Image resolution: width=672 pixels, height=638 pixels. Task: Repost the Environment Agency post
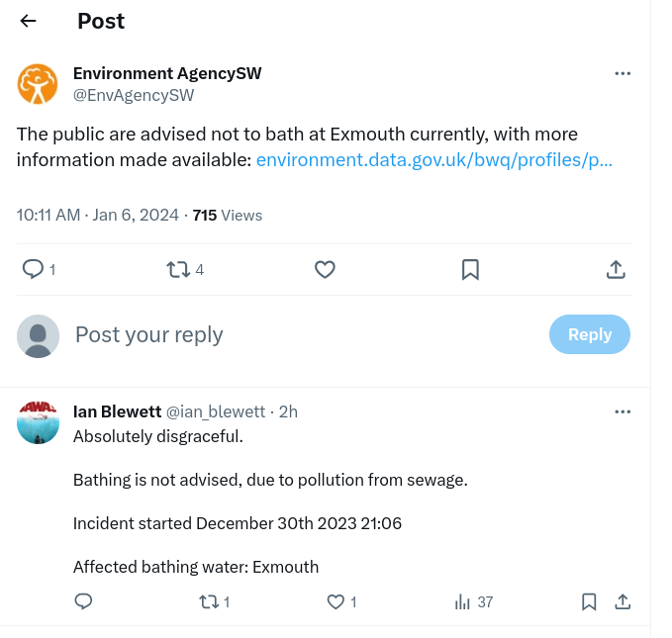(178, 269)
